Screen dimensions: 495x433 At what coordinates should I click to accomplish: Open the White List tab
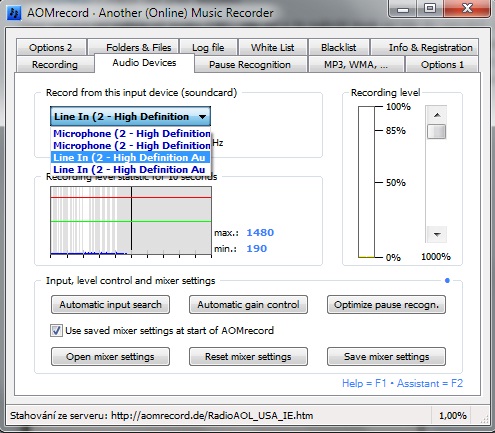pos(273,47)
